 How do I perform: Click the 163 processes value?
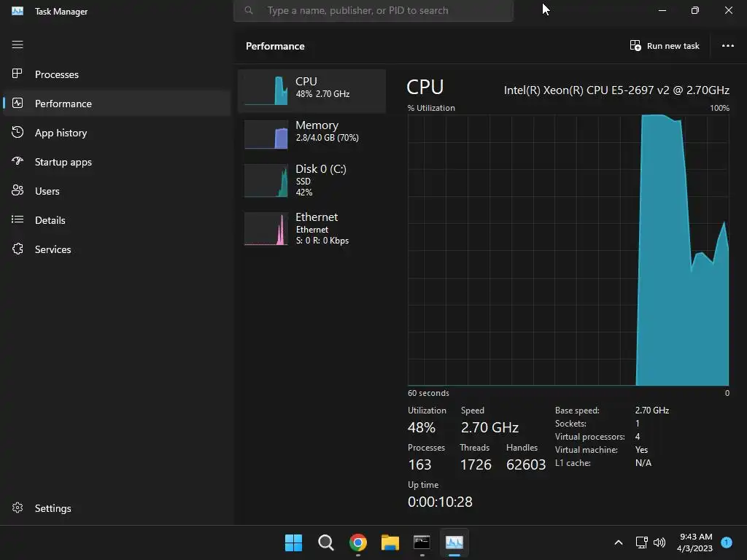click(419, 464)
